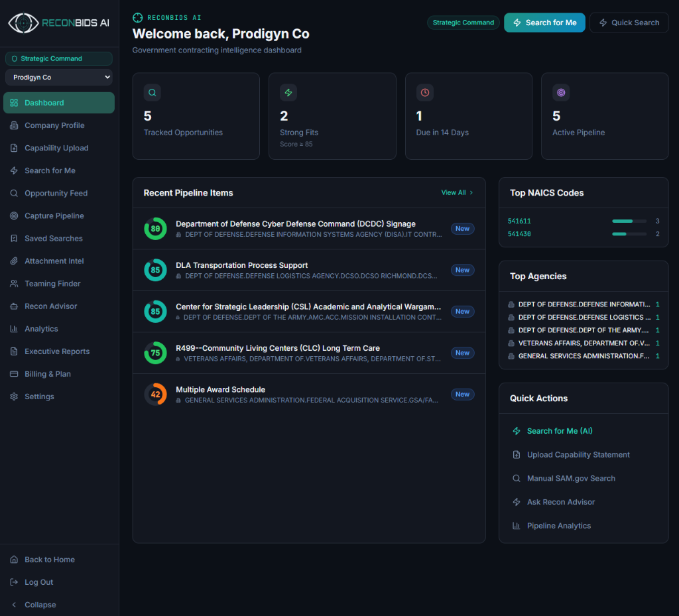Click the Billing & Plan card icon
The image size is (679, 616).
(15, 374)
